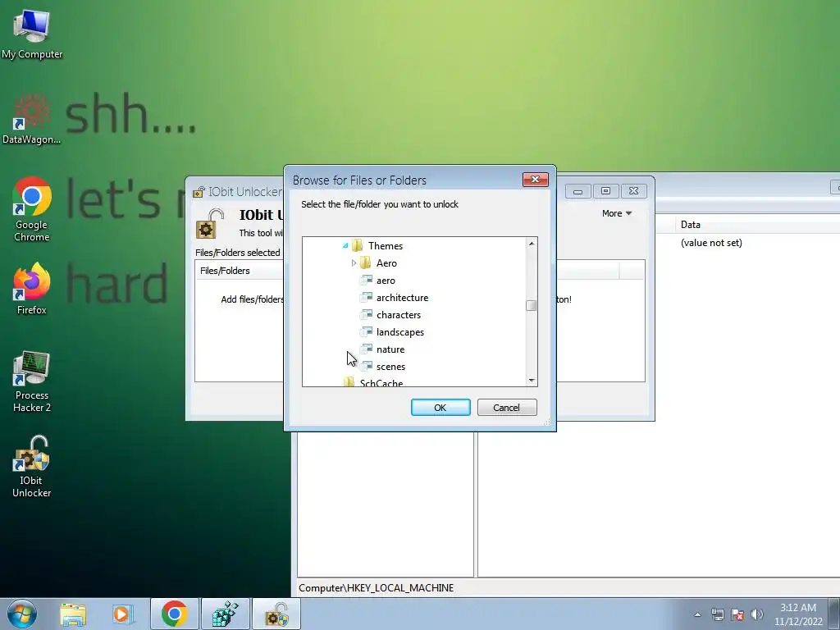Open the More dropdown in IObit Unlocker
This screenshot has width=840, height=630.
[617, 213]
